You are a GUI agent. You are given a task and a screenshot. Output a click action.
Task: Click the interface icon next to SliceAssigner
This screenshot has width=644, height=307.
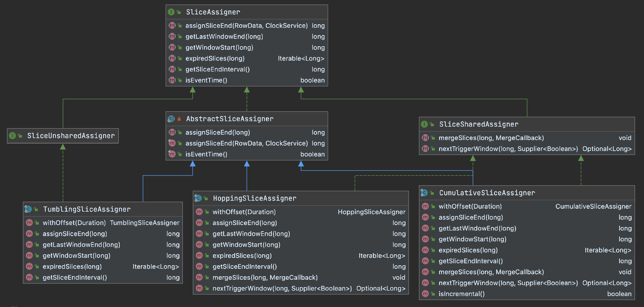[x=171, y=12]
